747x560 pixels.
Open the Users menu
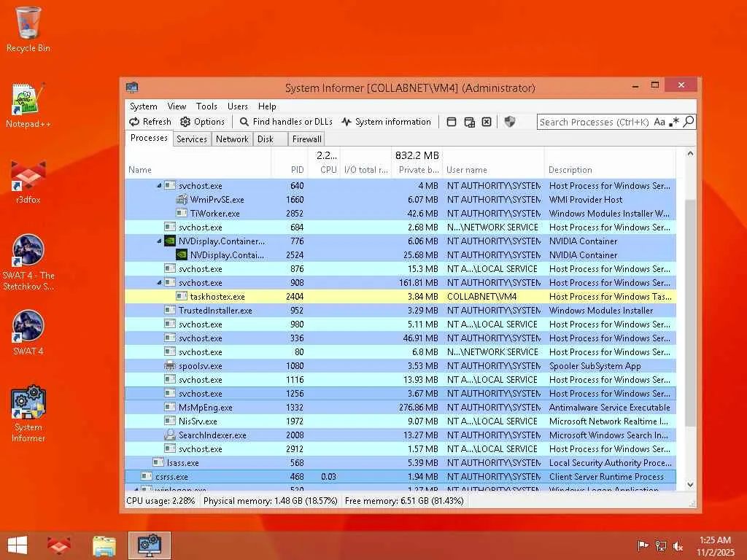click(x=238, y=106)
